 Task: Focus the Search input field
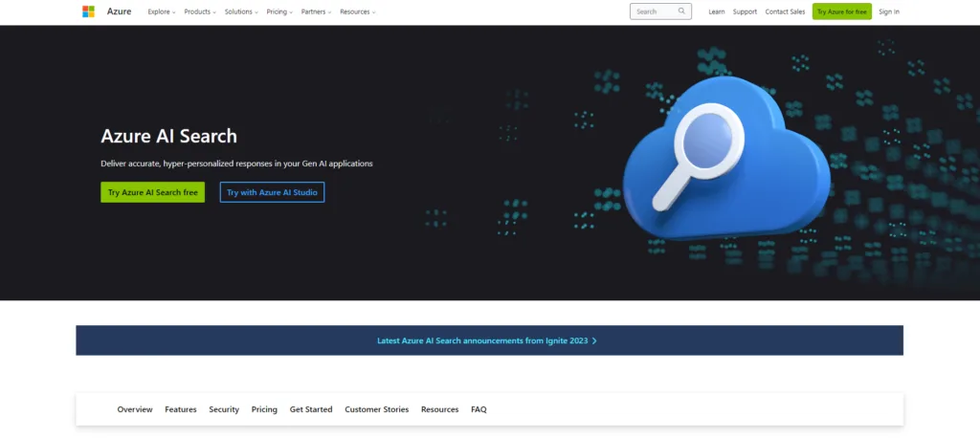pos(660,11)
